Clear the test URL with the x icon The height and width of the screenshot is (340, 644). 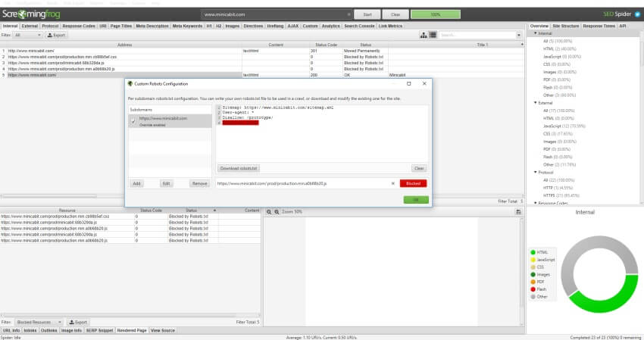(393, 183)
